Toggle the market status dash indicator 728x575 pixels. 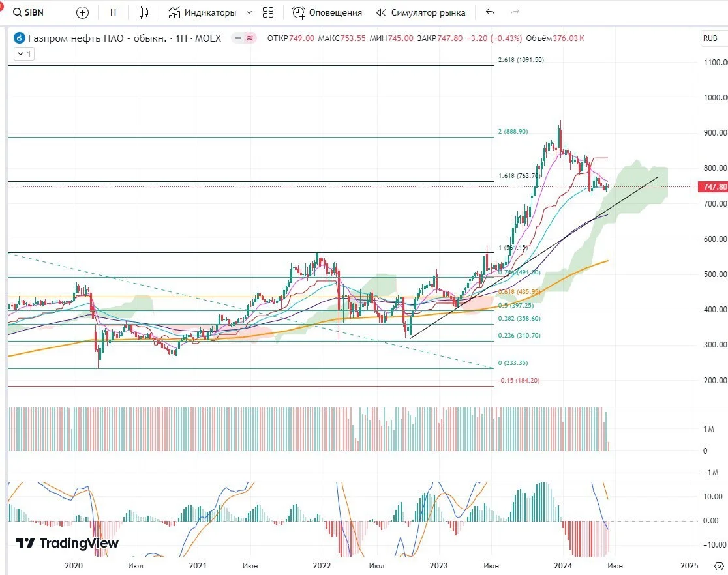pos(238,38)
